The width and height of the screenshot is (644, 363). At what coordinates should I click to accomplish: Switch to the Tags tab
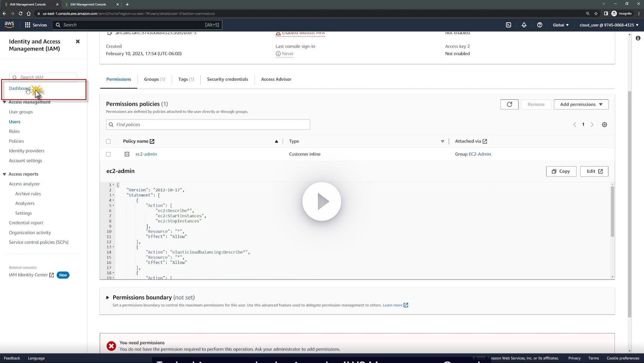[186, 79]
